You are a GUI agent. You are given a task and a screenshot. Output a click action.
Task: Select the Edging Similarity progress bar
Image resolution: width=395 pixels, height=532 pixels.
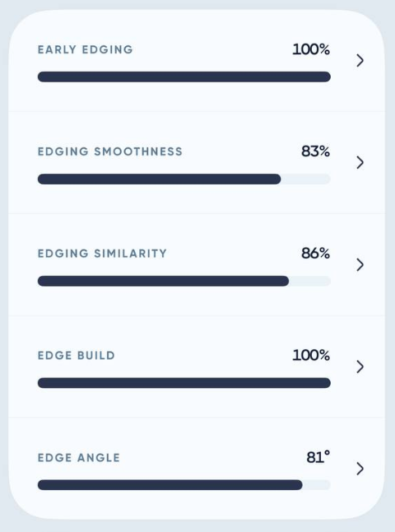[x=184, y=281]
